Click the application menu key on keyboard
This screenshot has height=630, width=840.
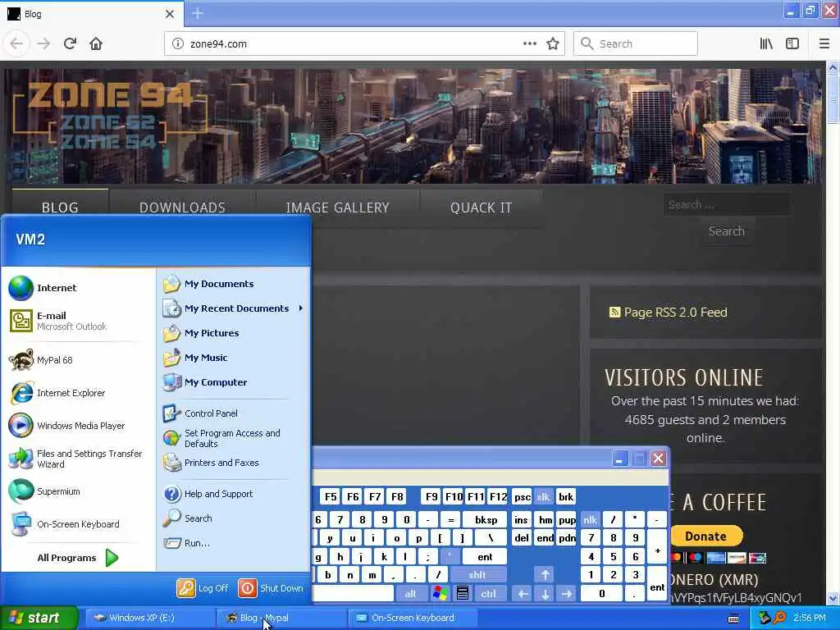[x=463, y=594]
